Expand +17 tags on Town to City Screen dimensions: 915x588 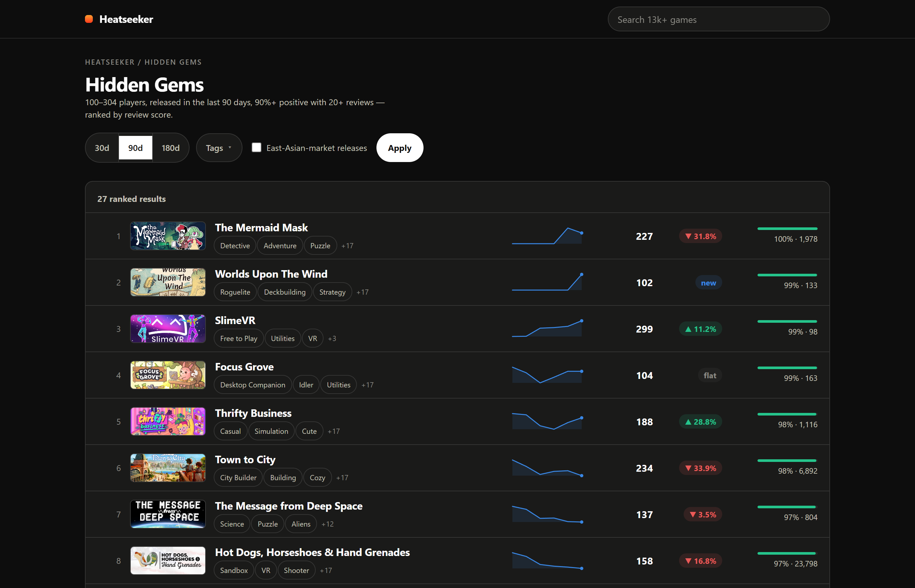(342, 478)
